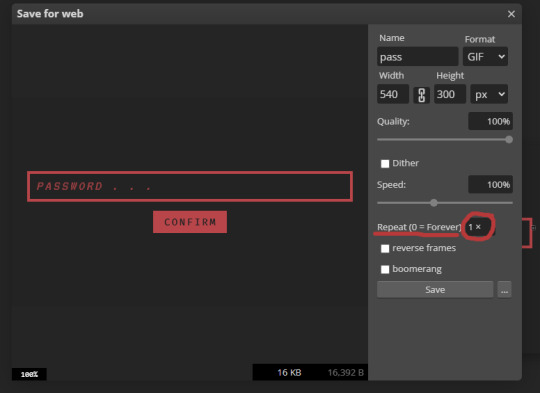Click the CONFIRM button in the preview

(x=190, y=222)
